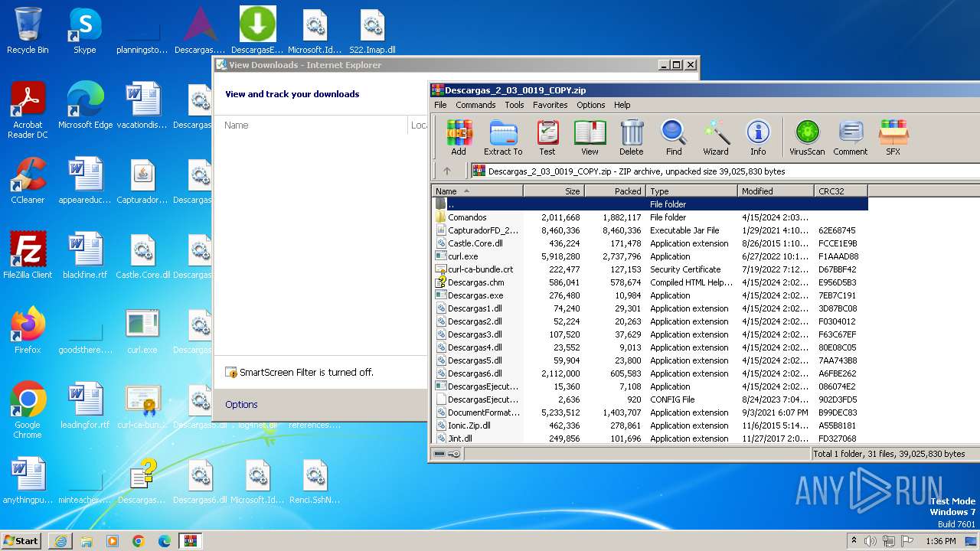Run VirusScan from WinRAR toolbar
Screen dimensions: 980x551
[x=807, y=138]
